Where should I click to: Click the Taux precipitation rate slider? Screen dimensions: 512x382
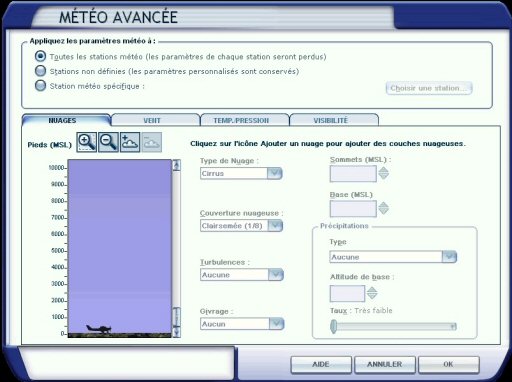point(393,326)
